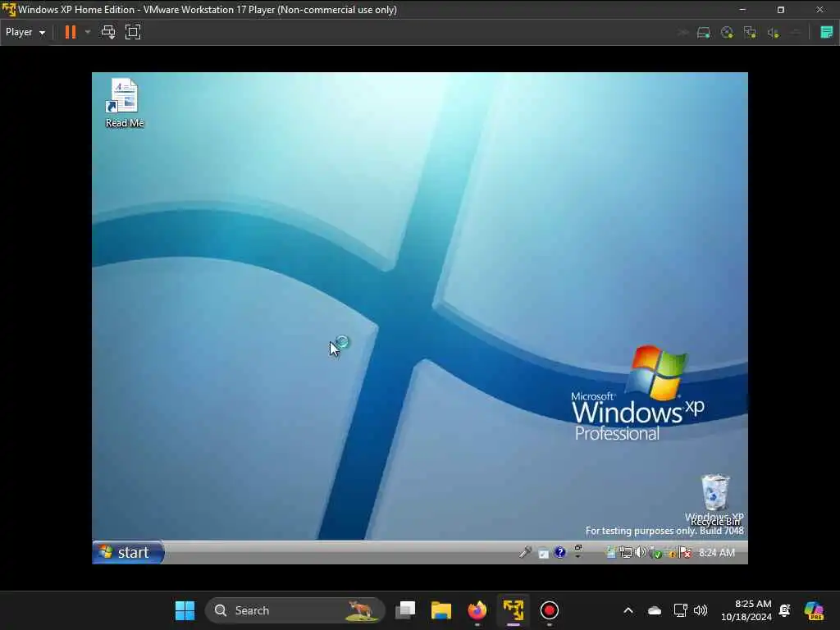Click the wrench icon in XP taskbar
840x630 pixels.
(x=525, y=552)
